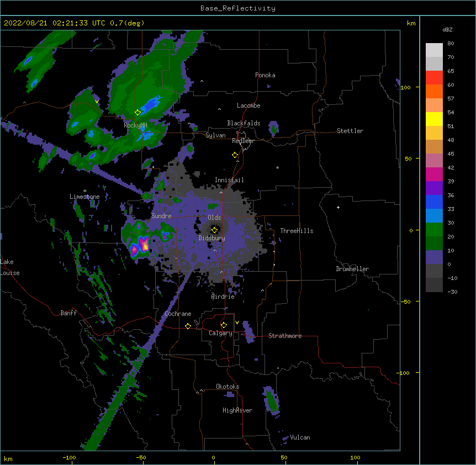Select the white 80-70 dBZ legend swatch
The width and height of the screenshot is (476, 465).
(x=434, y=50)
